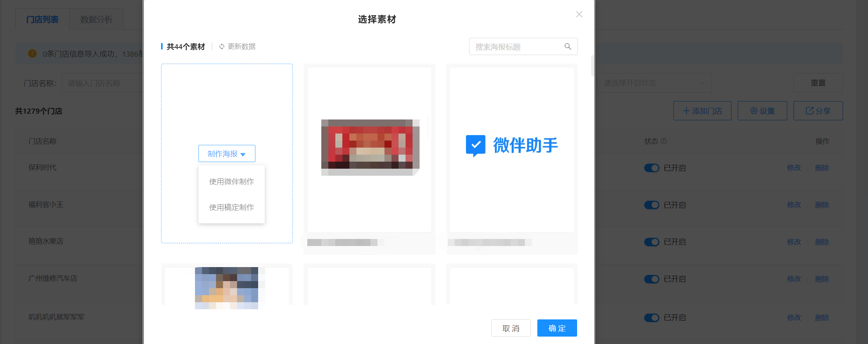The height and width of the screenshot is (344, 868).
Task: Click the dialog scrollbar thumb
Action: [593, 66]
